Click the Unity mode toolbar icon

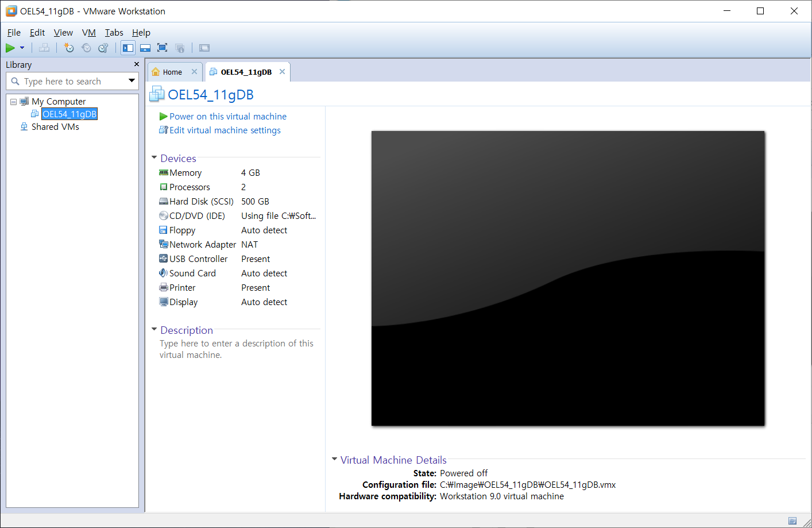(x=180, y=48)
